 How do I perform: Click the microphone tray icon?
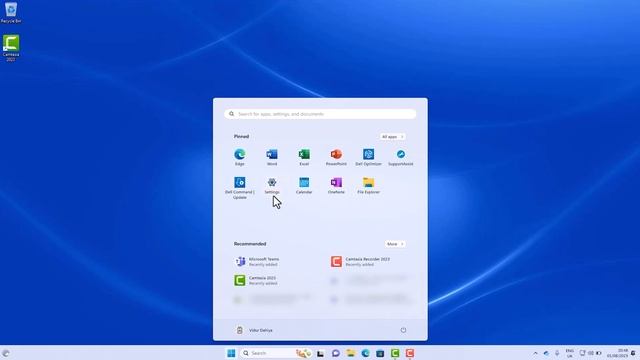tap(557, 353)
